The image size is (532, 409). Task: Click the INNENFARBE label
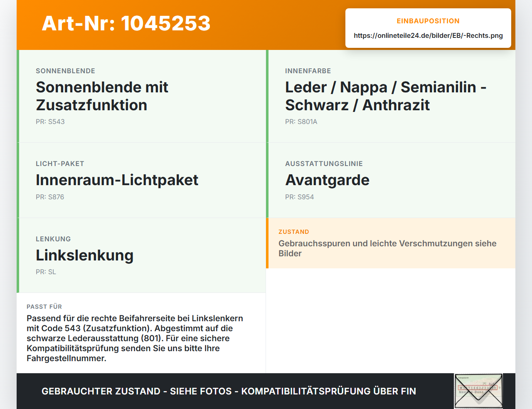pyautogui.click(x=308, y=71)
